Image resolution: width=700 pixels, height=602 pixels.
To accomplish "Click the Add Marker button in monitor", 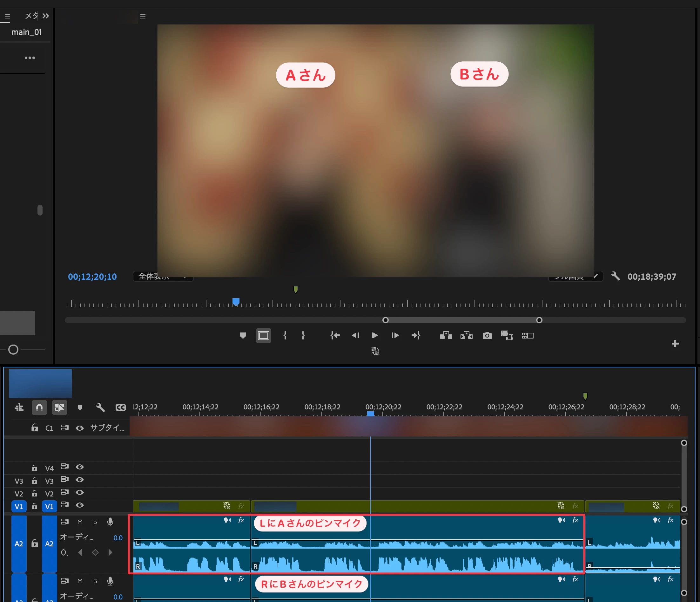I will coord(243,336).
